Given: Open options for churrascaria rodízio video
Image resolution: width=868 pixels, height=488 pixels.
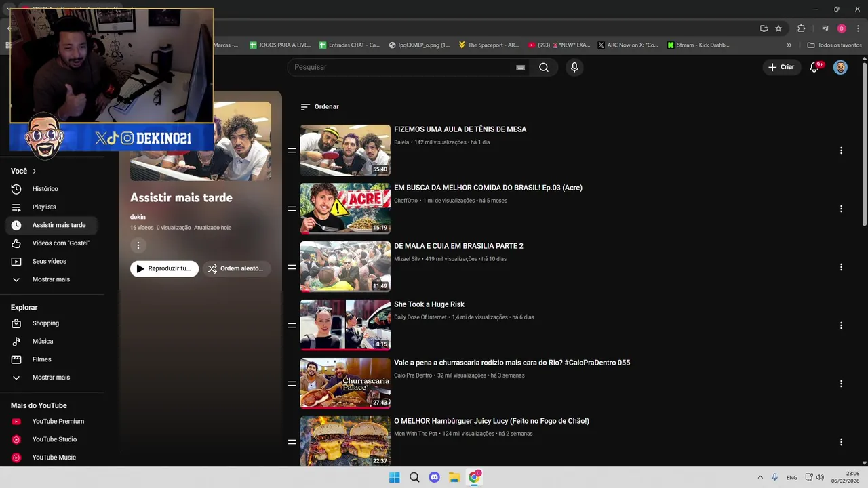Looking at the screenshot, I should click(841, 384).
